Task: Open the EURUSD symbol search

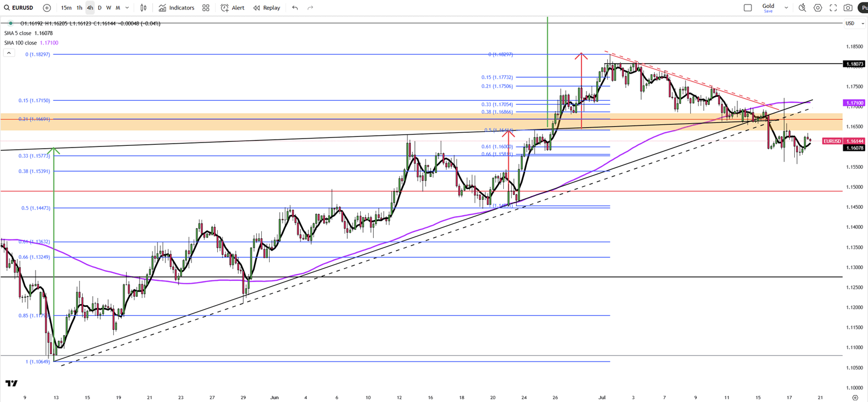Action: tap(19, 8)
